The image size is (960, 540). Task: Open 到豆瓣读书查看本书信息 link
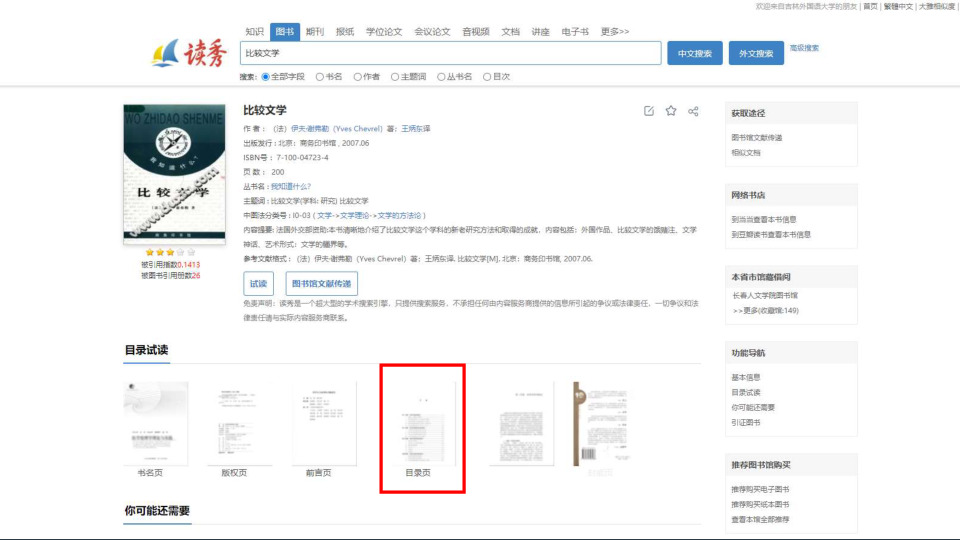coord(771,234)
